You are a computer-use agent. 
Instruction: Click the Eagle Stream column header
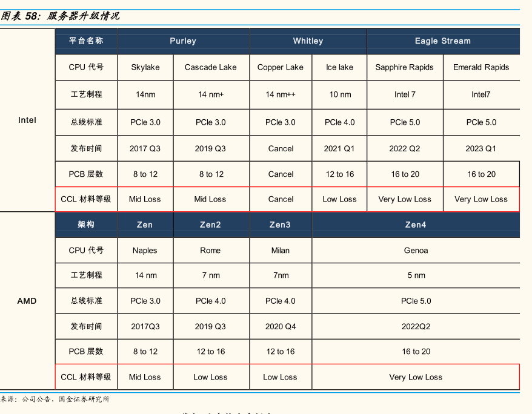tap(442, 41)
